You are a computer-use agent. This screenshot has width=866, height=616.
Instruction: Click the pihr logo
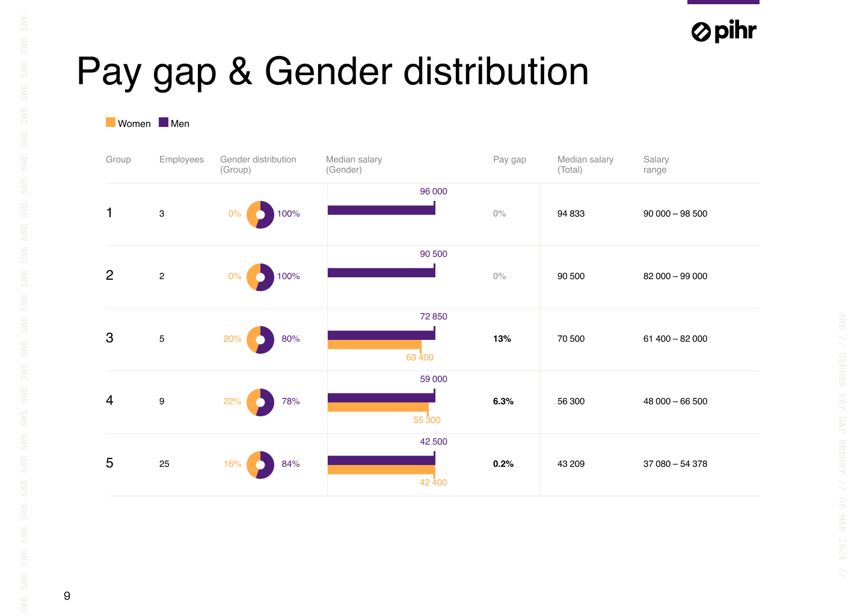pos(723,31)
